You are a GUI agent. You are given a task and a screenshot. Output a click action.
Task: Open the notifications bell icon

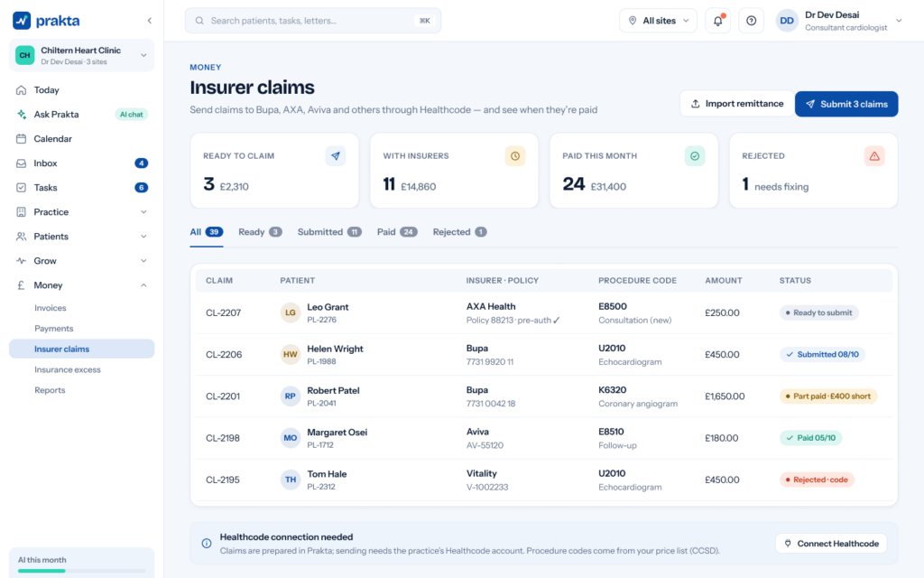pos(717,21)
